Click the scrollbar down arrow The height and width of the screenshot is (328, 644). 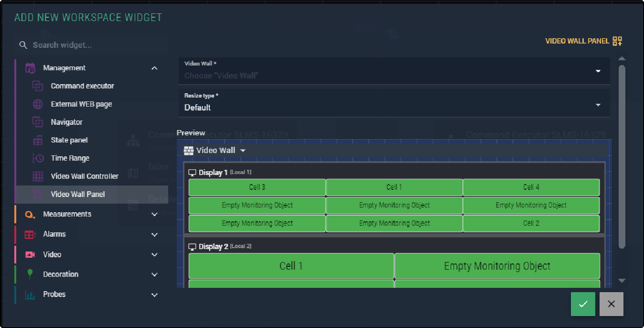tap(622, 281)
